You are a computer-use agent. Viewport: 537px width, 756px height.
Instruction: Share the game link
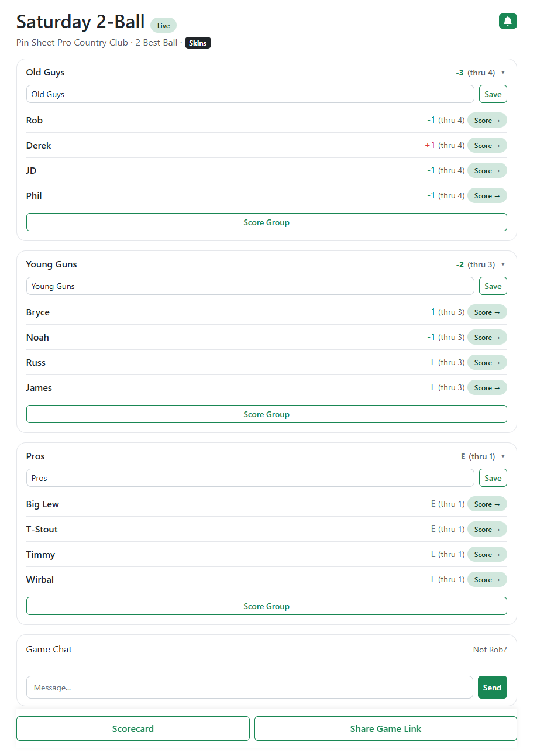click(385, 728)
